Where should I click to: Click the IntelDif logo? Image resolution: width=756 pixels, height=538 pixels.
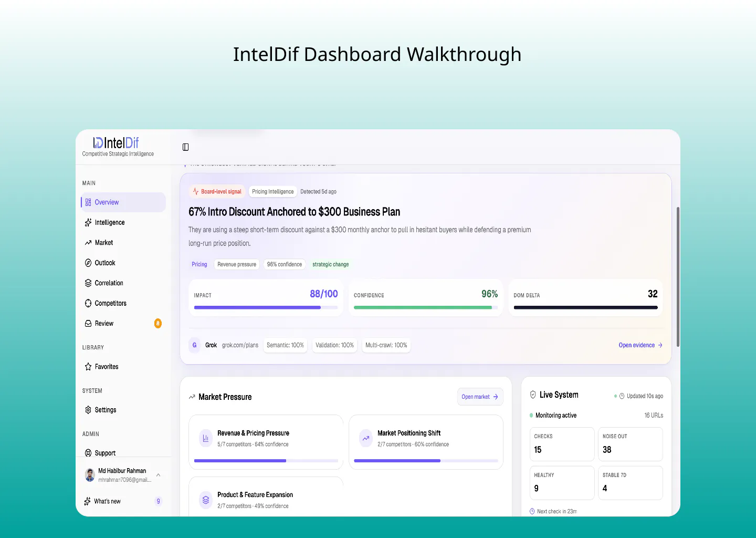click(x=116, y=142)
